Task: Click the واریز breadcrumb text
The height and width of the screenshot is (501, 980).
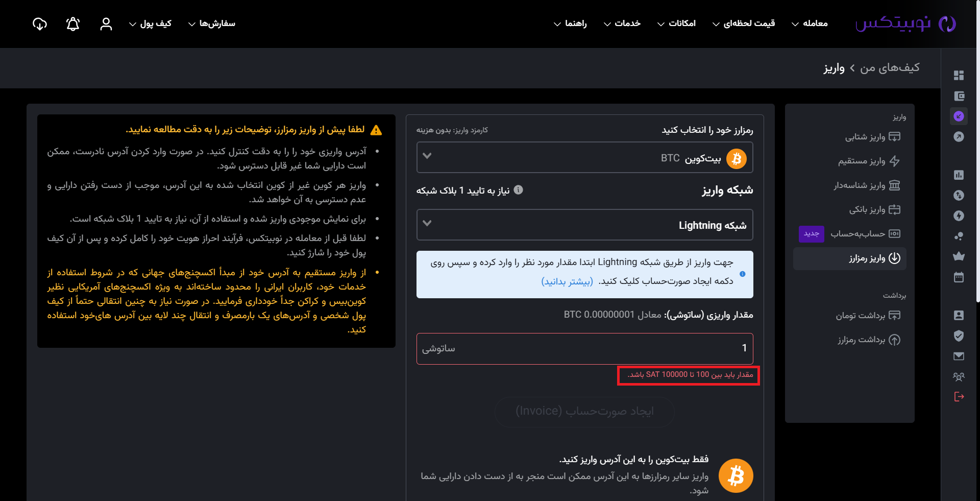Action: [x=834, y=68]
